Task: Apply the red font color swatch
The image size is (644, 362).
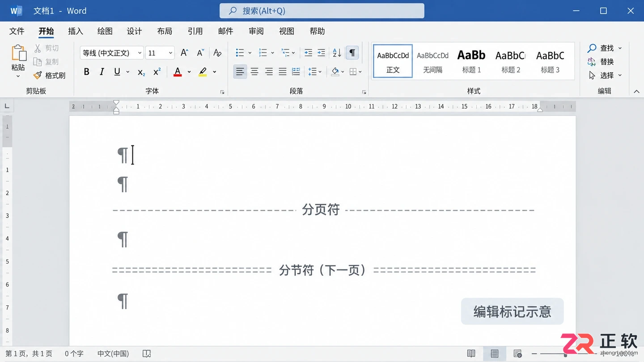Action: click(178, 72)
